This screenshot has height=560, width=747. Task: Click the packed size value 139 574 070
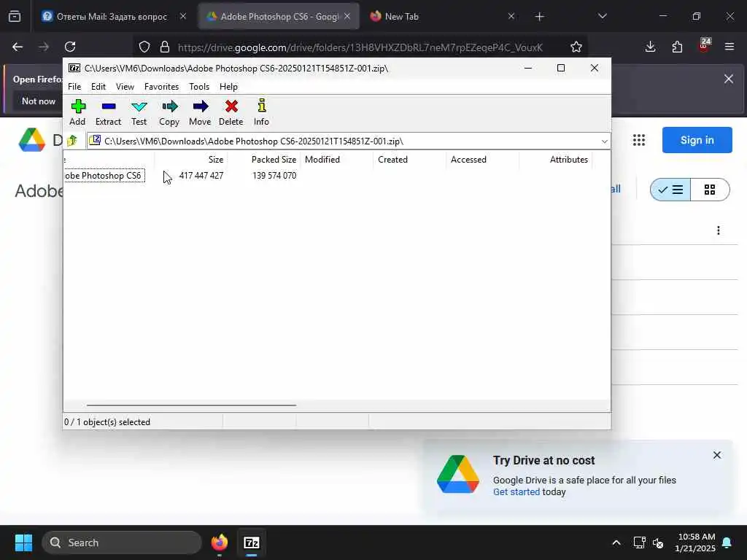tap(274, 176)
